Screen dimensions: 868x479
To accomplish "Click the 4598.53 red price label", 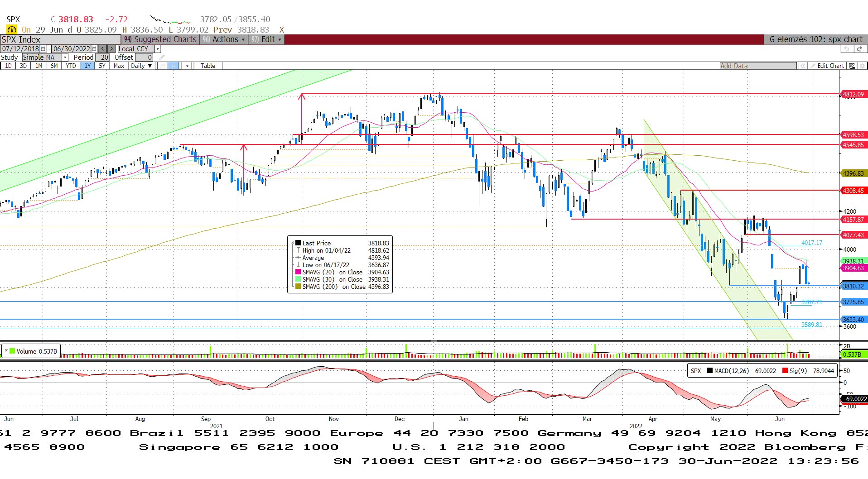I will coord(854,135).
